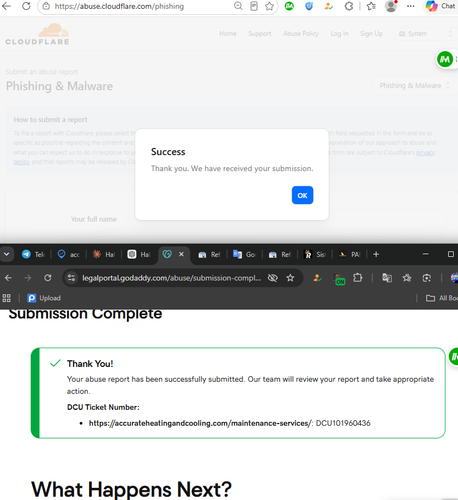Go back in the GoDaddy browser window
Viewport: 458px width, 500px height.
(8, 278)
